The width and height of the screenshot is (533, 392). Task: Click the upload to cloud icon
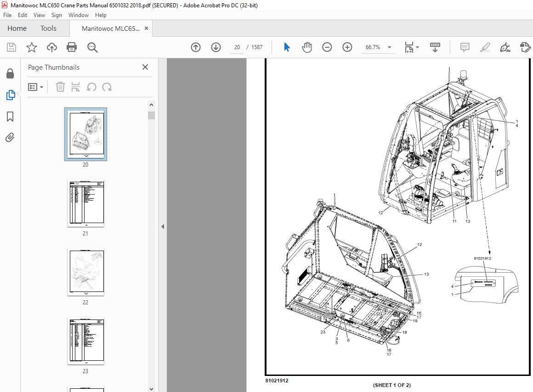[51, 47]
